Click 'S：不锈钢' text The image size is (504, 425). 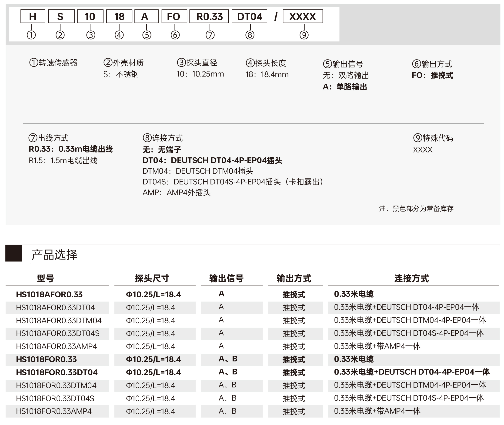[x=121, y=74]
